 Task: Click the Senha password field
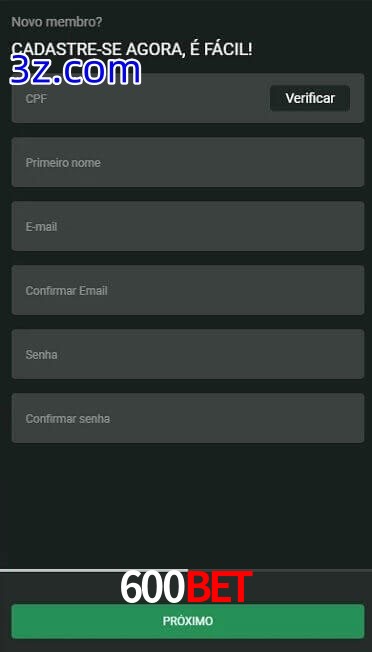188,354
